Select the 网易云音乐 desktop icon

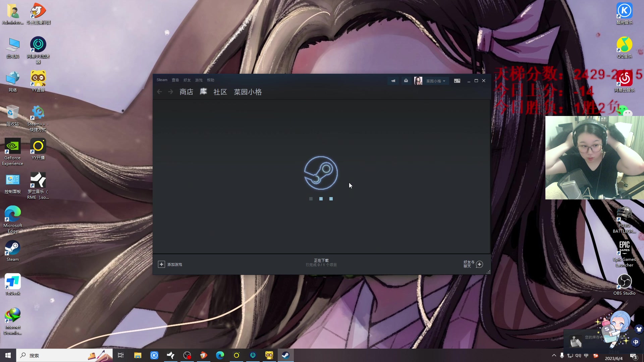tap(625, 81)
